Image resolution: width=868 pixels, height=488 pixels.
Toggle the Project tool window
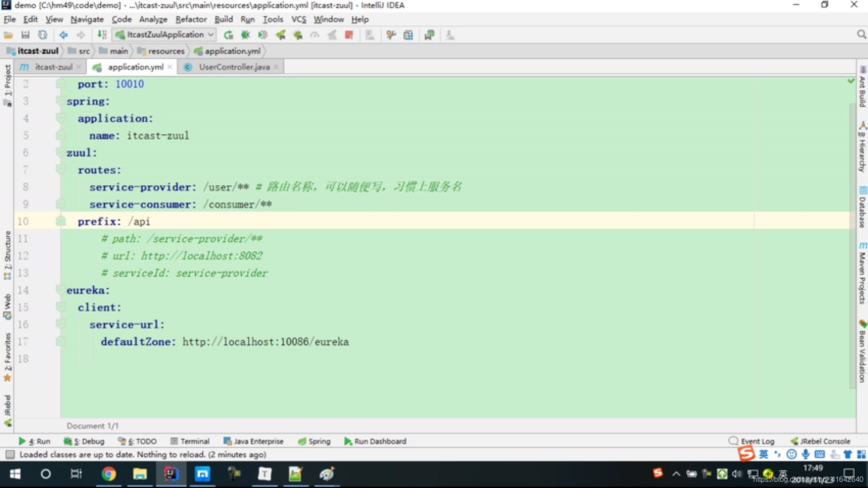click(x=7, y=85)
